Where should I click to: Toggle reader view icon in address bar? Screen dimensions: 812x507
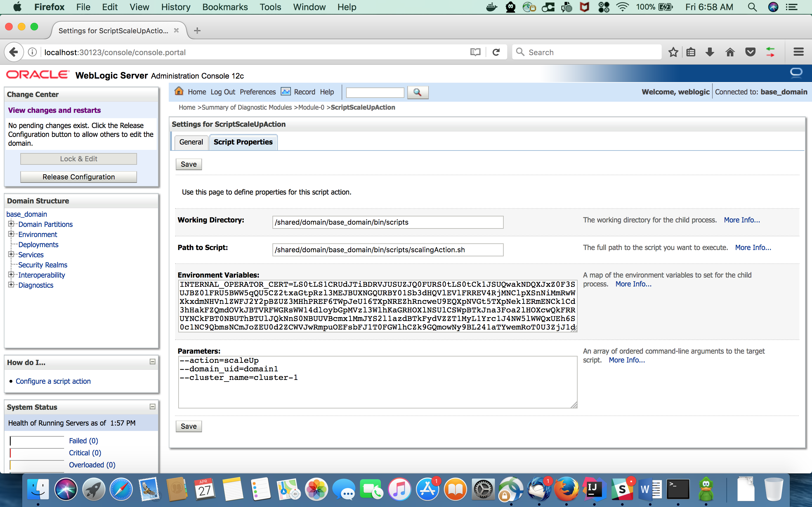(475, 52)
